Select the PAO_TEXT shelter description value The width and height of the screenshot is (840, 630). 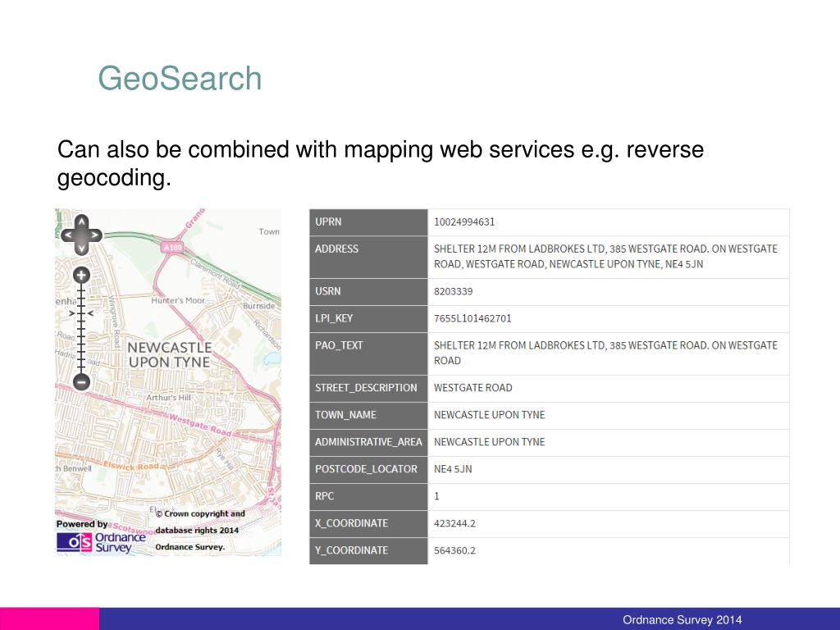(x=605, y=353)
